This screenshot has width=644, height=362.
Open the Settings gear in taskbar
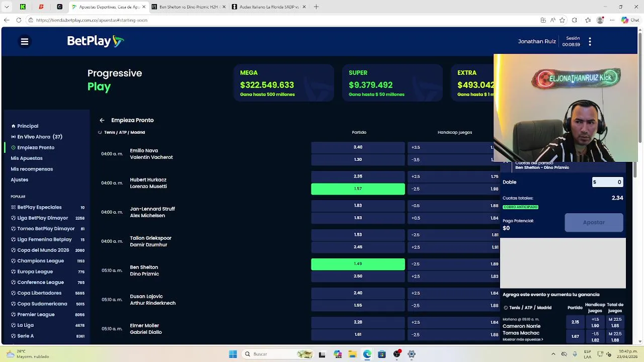412,354
